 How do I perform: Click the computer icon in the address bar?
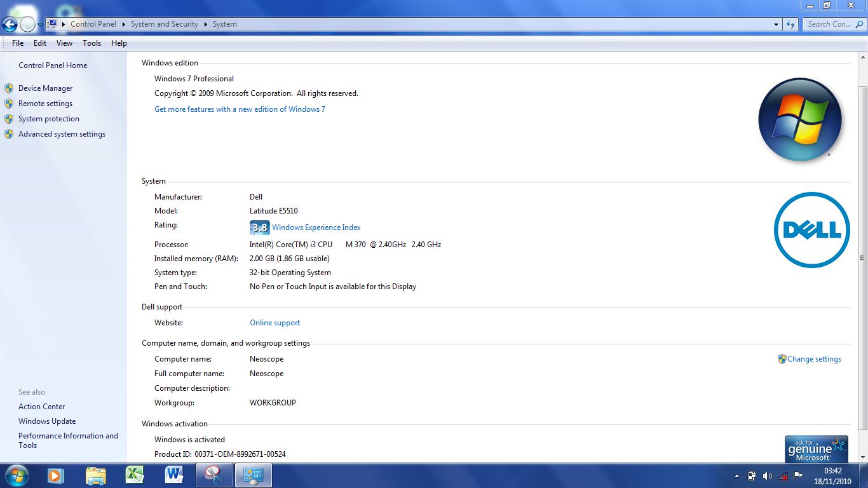click(53, 24)
